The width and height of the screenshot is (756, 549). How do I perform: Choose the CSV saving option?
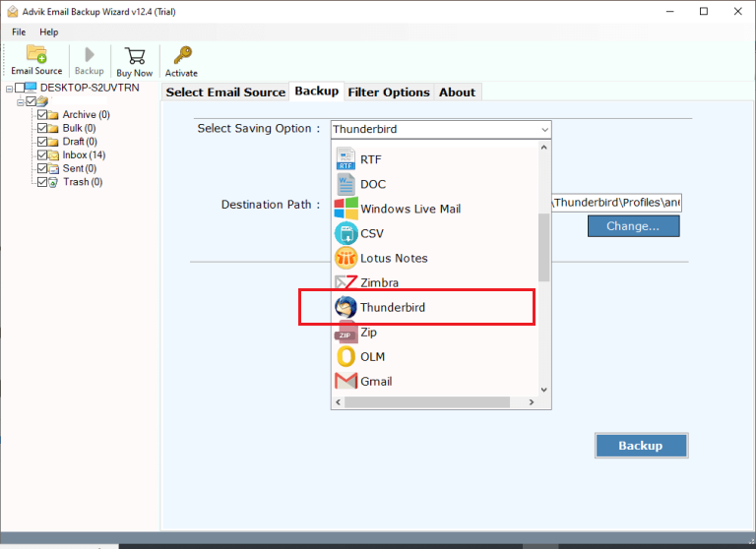click(371, 233)
